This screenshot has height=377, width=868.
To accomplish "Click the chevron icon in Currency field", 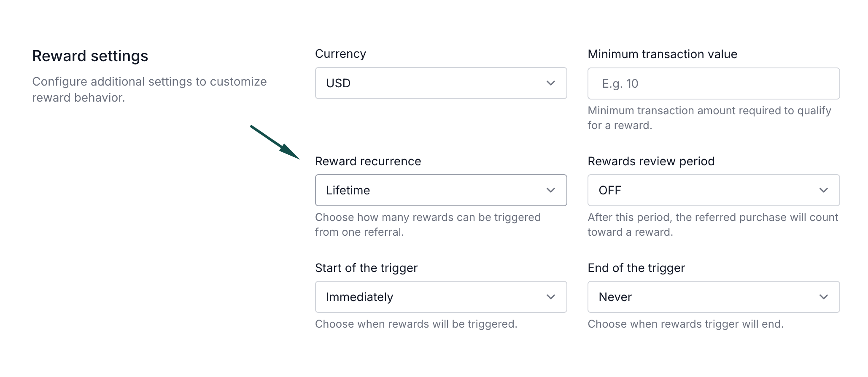I will click(550, 83).
